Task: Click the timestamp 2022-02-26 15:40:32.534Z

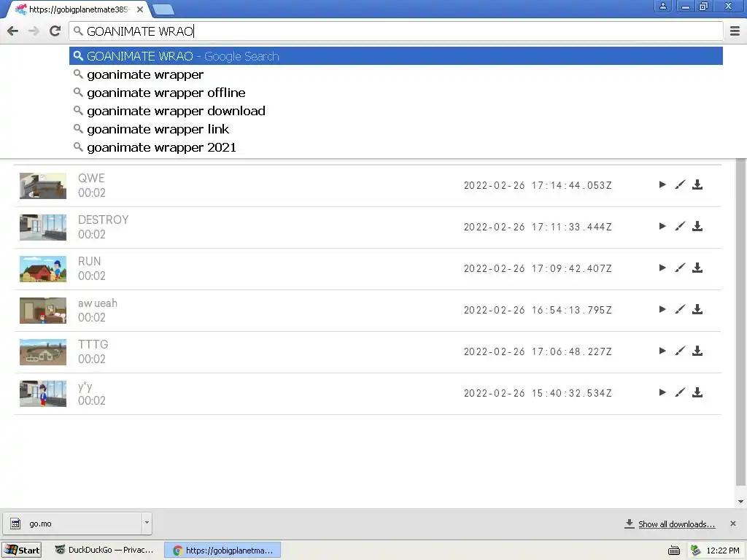Action: click(538, 393)
